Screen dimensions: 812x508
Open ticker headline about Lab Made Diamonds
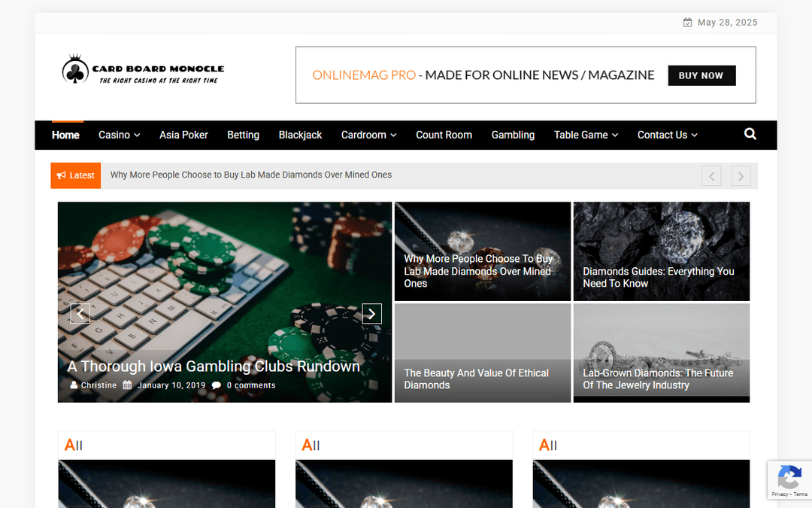click(x=251, y=175)
